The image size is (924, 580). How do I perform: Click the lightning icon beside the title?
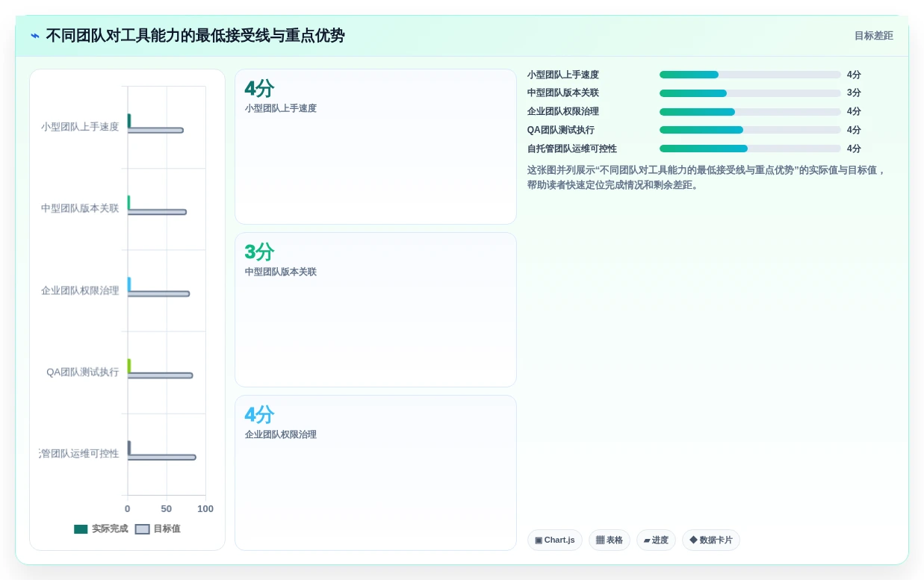click(x=35, y=36)
